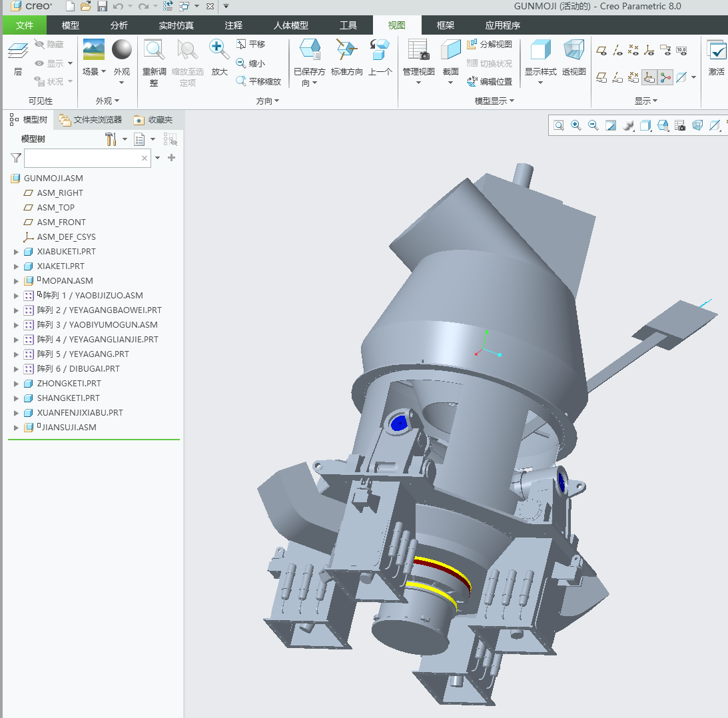Screen dimensions: 728x718
Task: Expand the JIANSUJI.ASM tree node
Action: click(17, 428)
